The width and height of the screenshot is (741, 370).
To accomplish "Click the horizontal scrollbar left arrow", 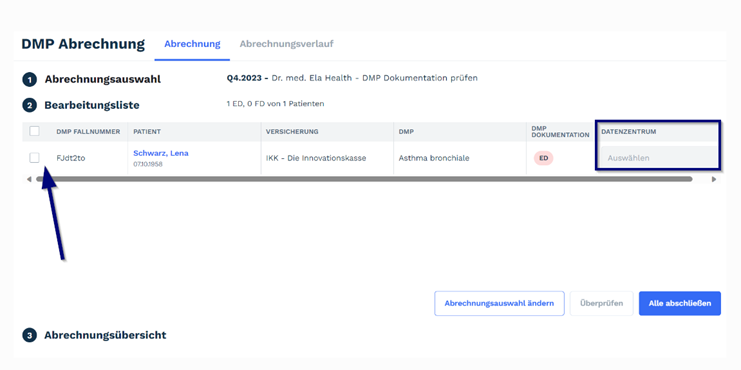I will click(x=29, y=179).
